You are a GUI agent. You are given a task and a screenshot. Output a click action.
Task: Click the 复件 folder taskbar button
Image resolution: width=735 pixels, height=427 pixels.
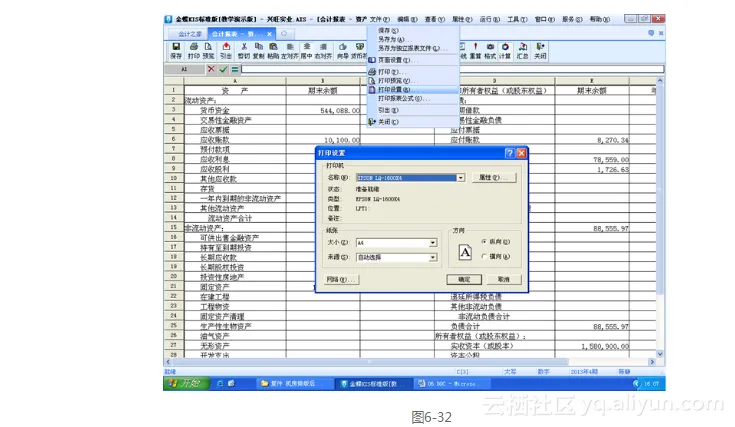click(x=295, y=383)
